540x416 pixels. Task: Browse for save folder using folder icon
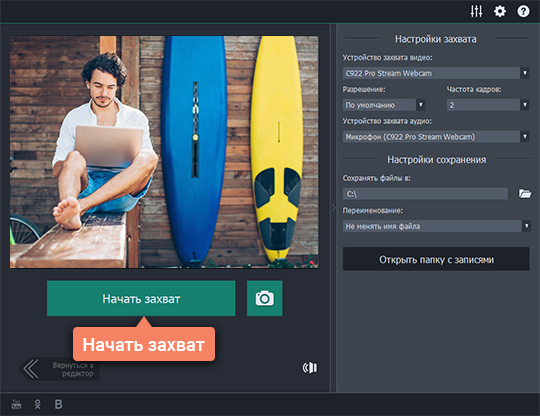click(x=525, y=194)
